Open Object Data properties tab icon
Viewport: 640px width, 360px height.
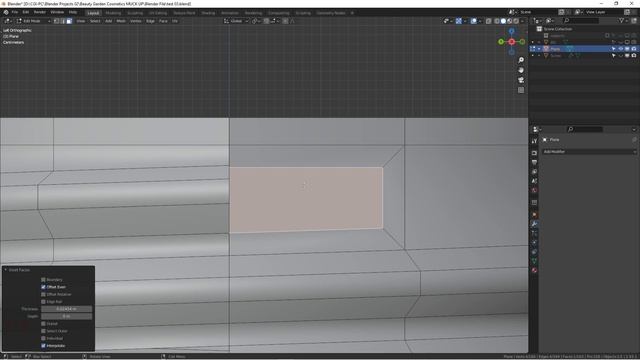click(534, 261)
